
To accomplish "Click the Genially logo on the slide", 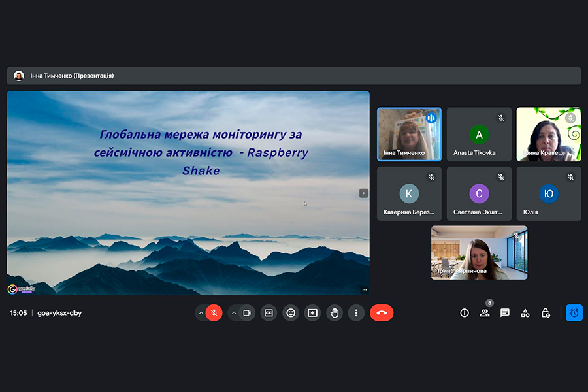I will pos(22,289).
